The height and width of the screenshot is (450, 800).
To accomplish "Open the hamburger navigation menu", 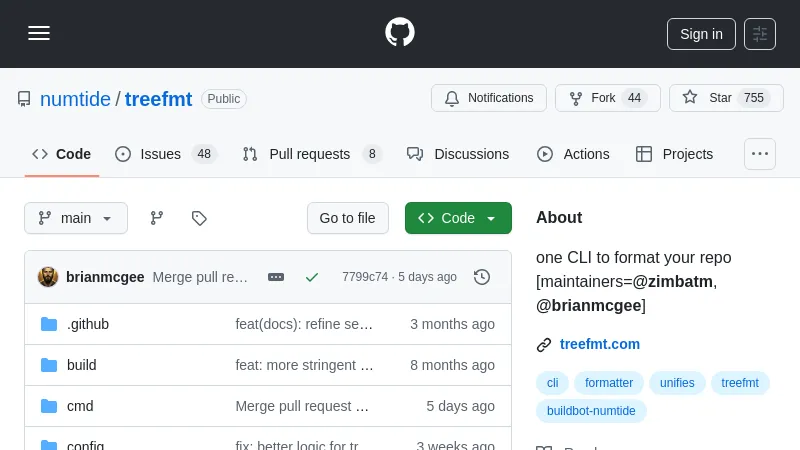I will (x=39, y=33).
